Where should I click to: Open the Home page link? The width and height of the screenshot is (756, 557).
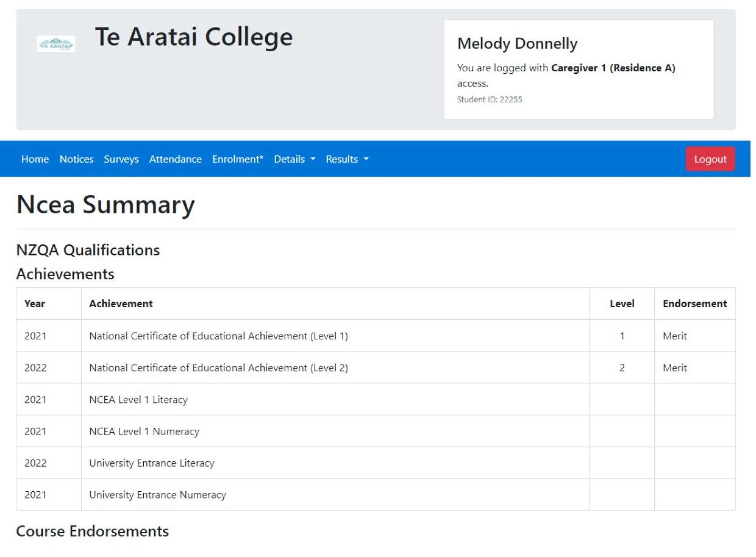tap(35, 159)
